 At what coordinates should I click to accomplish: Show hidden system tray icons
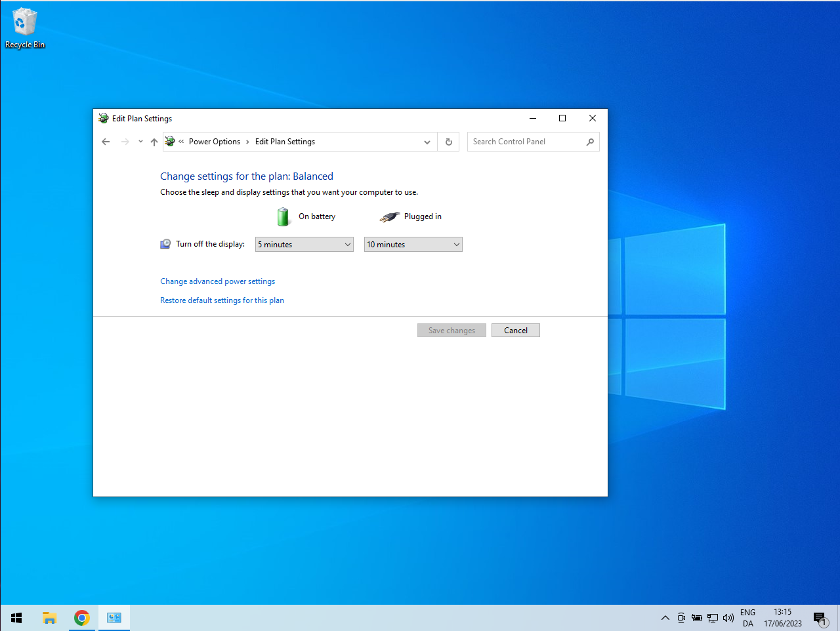665,618
